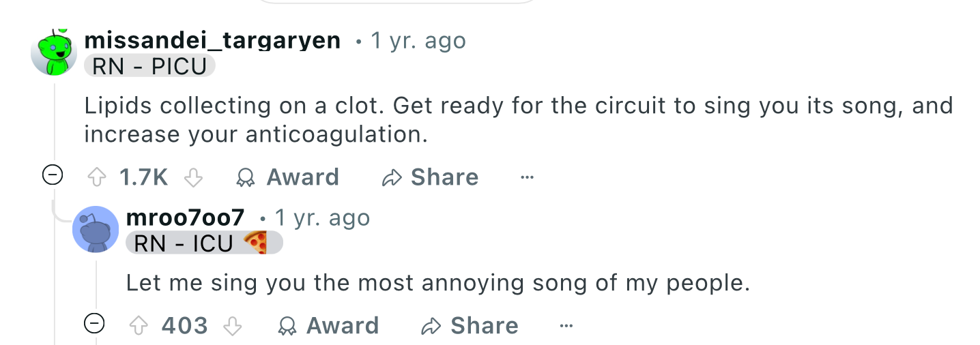The width and height of the screenshot is (980, 345).
Task: Open mroo7oo7's 1 yr. ago timestamp
Action: tap(322, 217)
